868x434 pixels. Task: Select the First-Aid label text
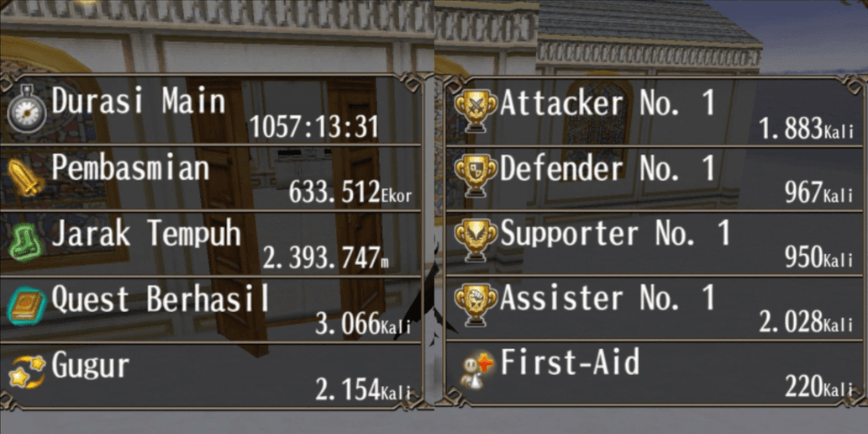[570, 362]
